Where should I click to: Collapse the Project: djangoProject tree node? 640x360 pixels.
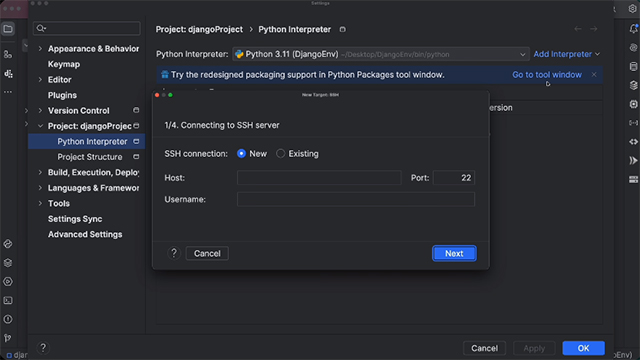(40, 126)
